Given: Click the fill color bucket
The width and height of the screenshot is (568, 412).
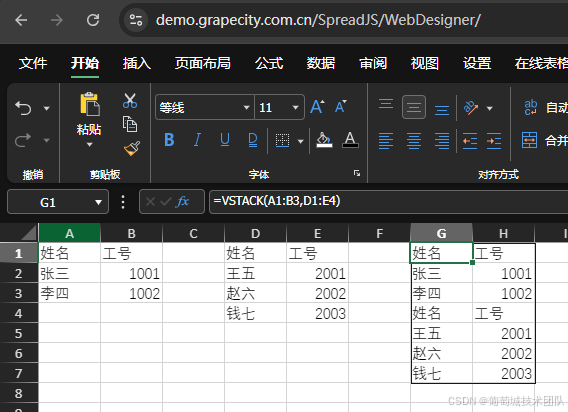Looking at the screenshot, I should (324, 140).
